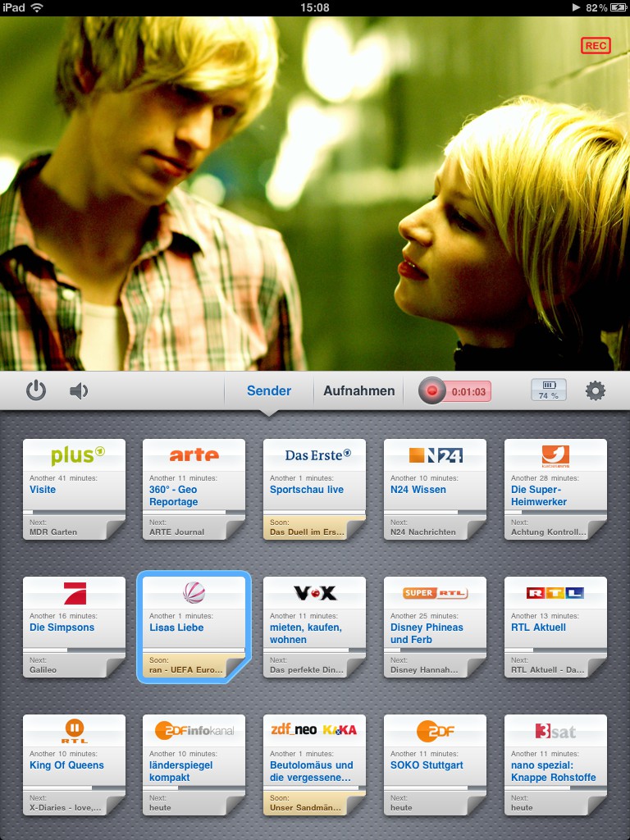630x840 pixels.
Task: Tap the VOX channel logo
Action: point(315,592)
